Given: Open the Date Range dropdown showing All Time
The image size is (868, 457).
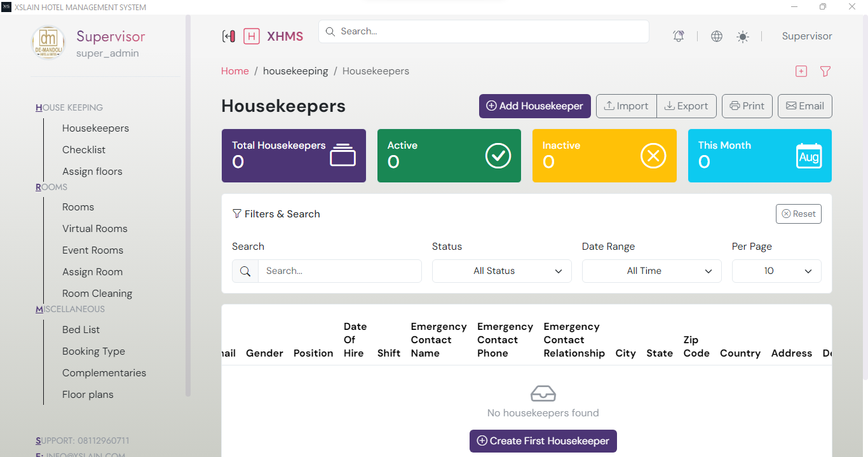Looking at the screenshot, I should 651,271.
